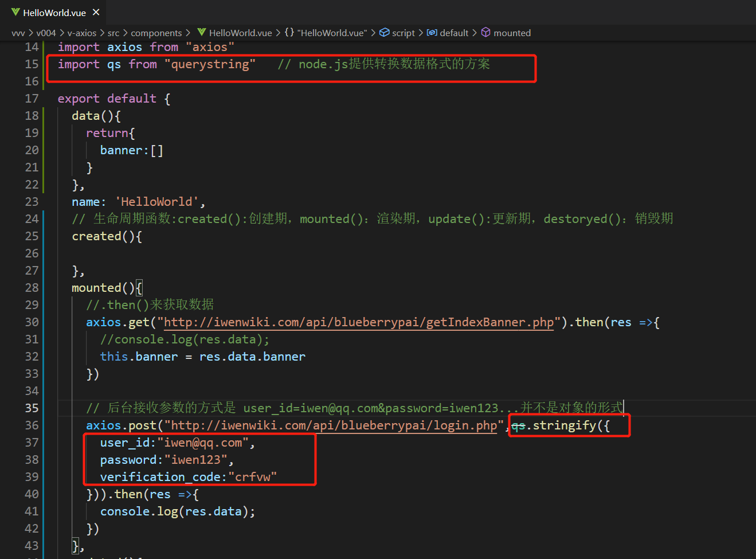
Task: Click the curly braces icon in breadcrumbs
Action: [x=289, y=32]
